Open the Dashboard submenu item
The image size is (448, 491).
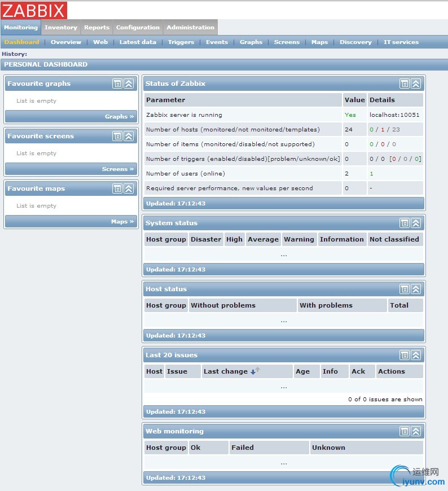[21, 42]
